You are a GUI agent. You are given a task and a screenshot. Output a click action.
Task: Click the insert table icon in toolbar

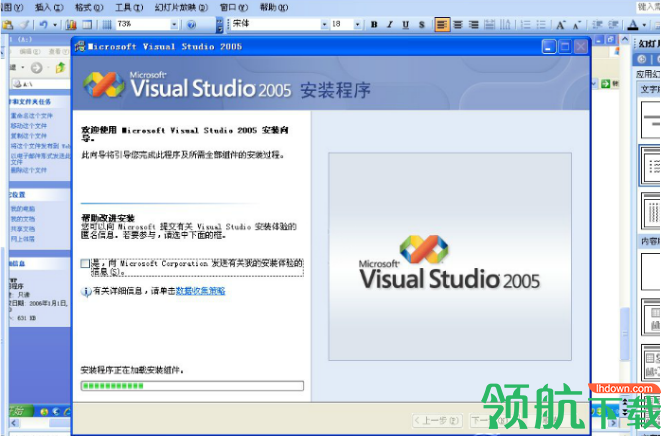click(87, 25)
